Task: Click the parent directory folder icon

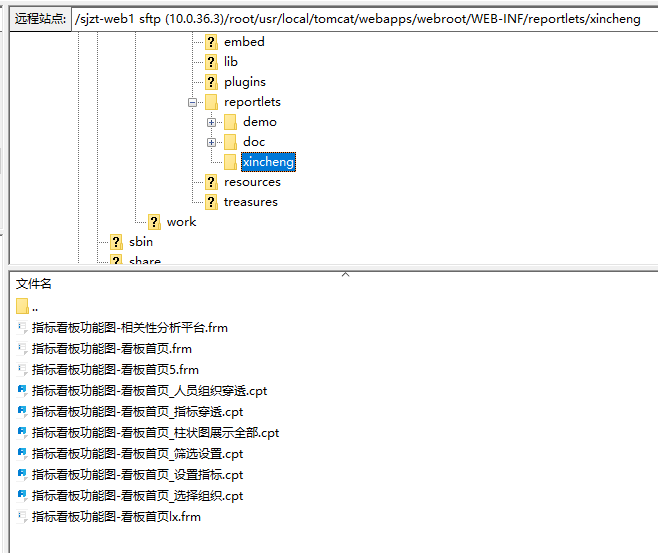Action: click(x=22, y=306)
